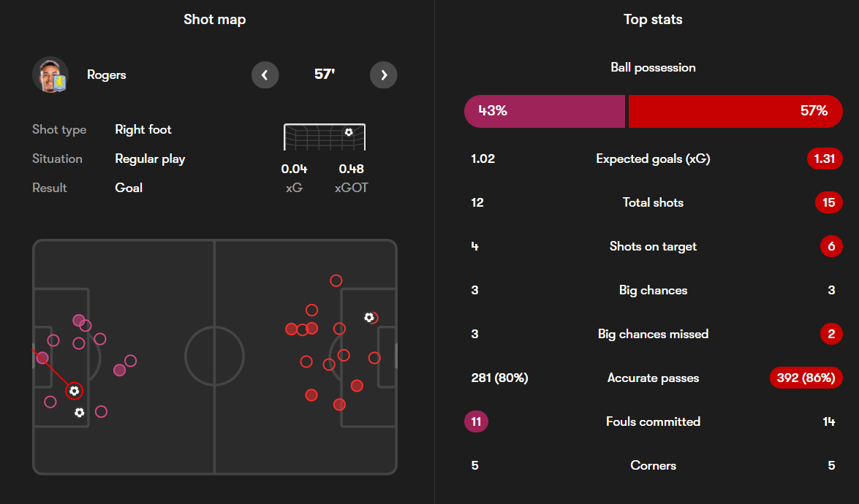Viewport: 859px width, 504px height.
Task: Select the highlighted goal marker on the pitch
Action: click(74, 392)
